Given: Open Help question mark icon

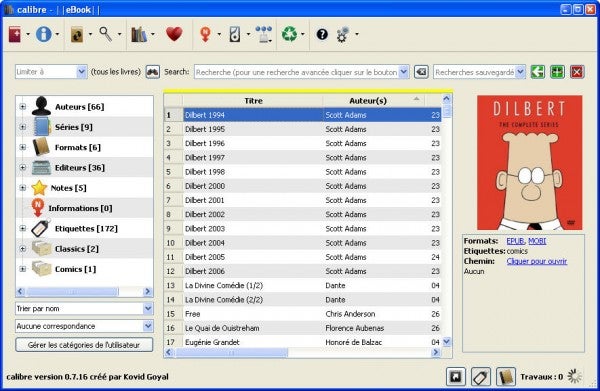Looking at the screenshot, I should [x=322, y=34].
